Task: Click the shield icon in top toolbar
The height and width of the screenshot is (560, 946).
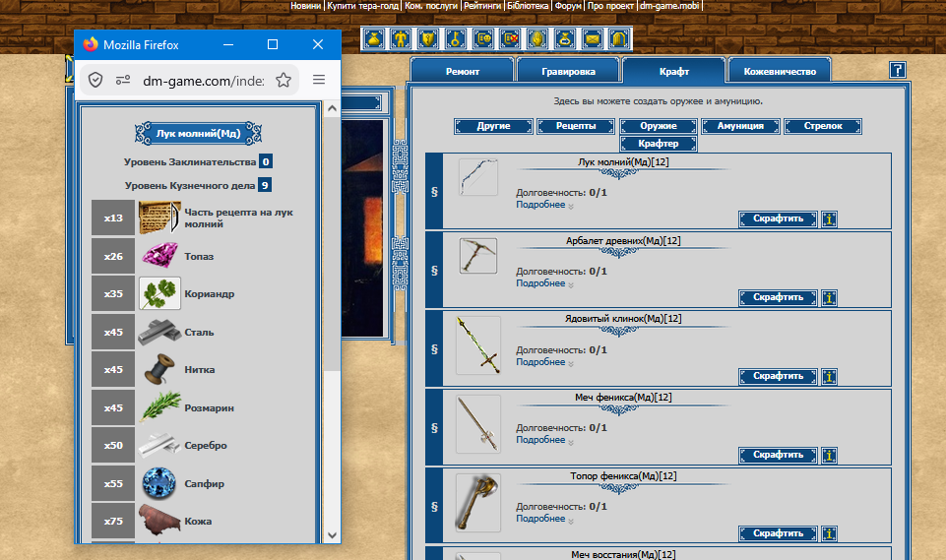Action: click(428, 39)
